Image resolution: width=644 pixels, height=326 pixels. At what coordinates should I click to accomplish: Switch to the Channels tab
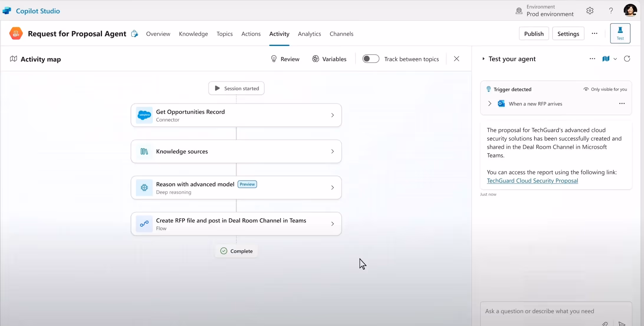341,34
